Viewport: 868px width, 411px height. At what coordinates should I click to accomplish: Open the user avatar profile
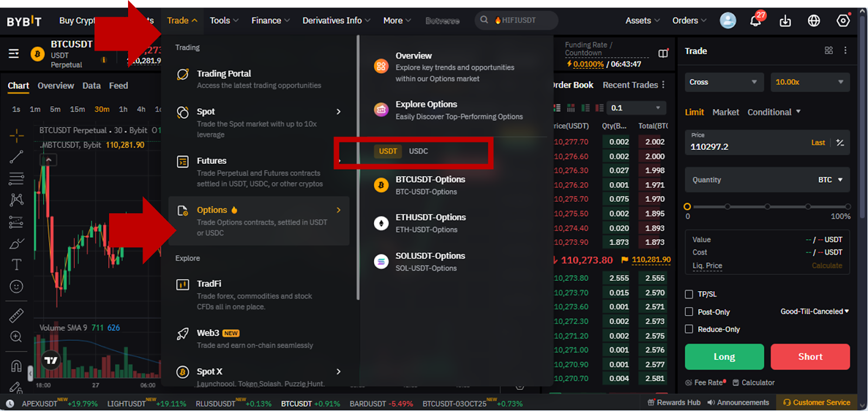[x=727, y=21]
